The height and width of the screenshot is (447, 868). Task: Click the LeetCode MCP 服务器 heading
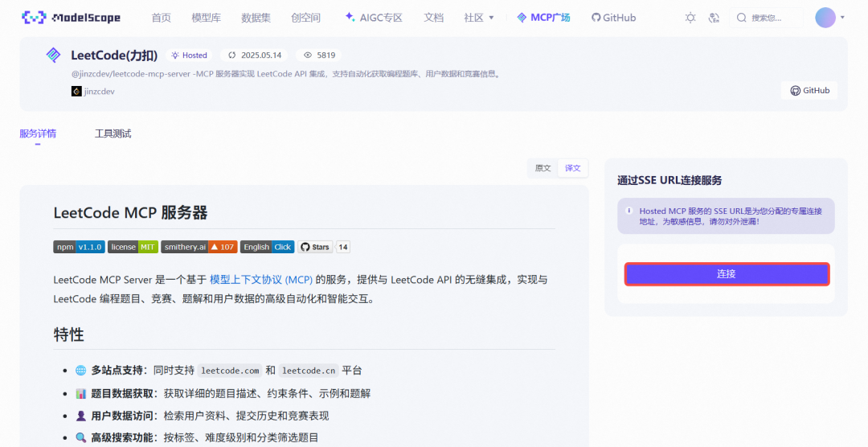point(131,213)
